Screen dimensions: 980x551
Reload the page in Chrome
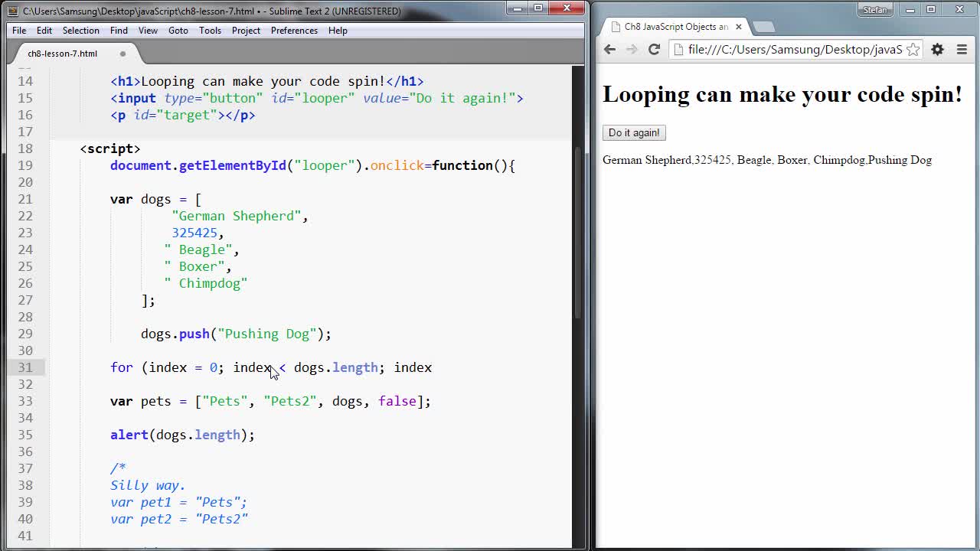point(654,49)
